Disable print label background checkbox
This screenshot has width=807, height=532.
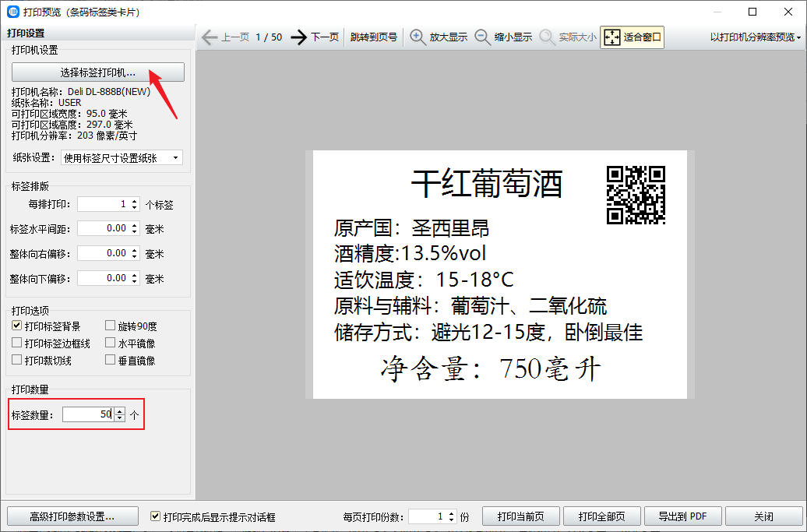[x=17, y=326]
